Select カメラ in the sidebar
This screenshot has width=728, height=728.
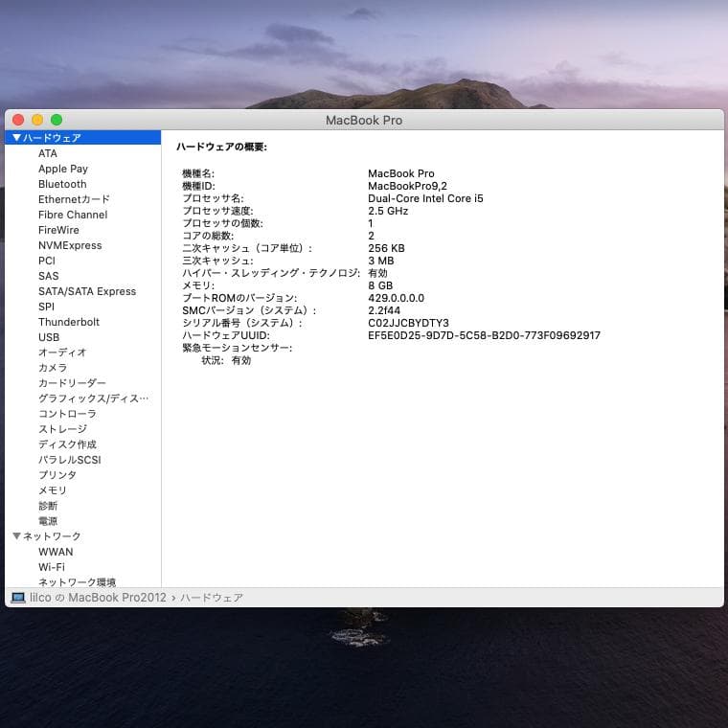[53, 368]
